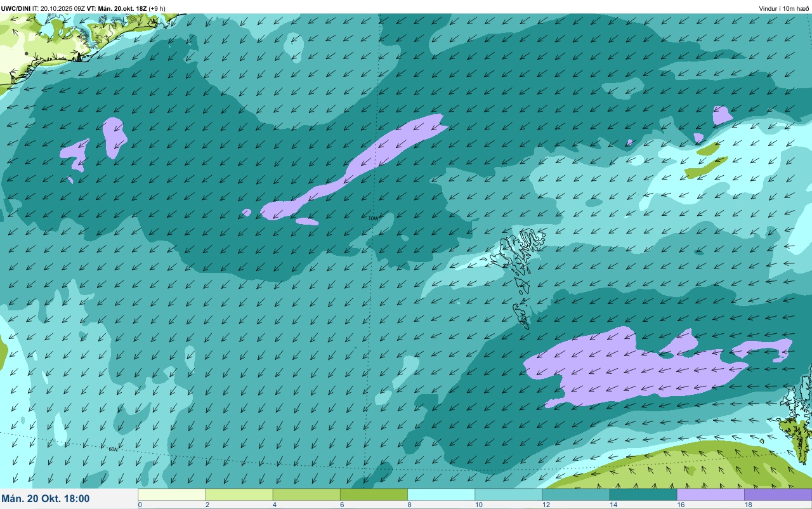Select the 4–6 green legend swatch

click(x=306, y=494)
